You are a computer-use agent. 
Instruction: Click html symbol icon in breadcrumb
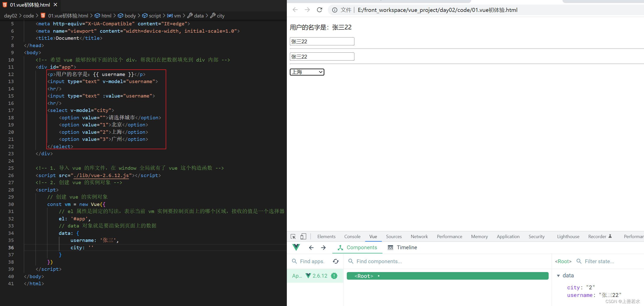(x=97, y=16)
